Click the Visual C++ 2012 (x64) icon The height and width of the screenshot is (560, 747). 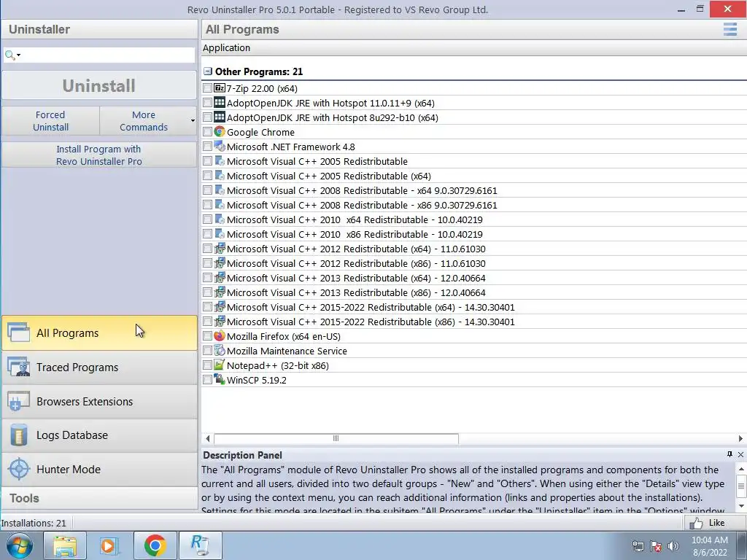tap(219, 249)
